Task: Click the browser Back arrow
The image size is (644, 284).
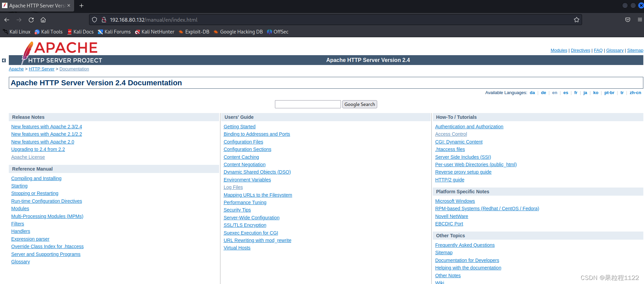Action: pos(7,20)
